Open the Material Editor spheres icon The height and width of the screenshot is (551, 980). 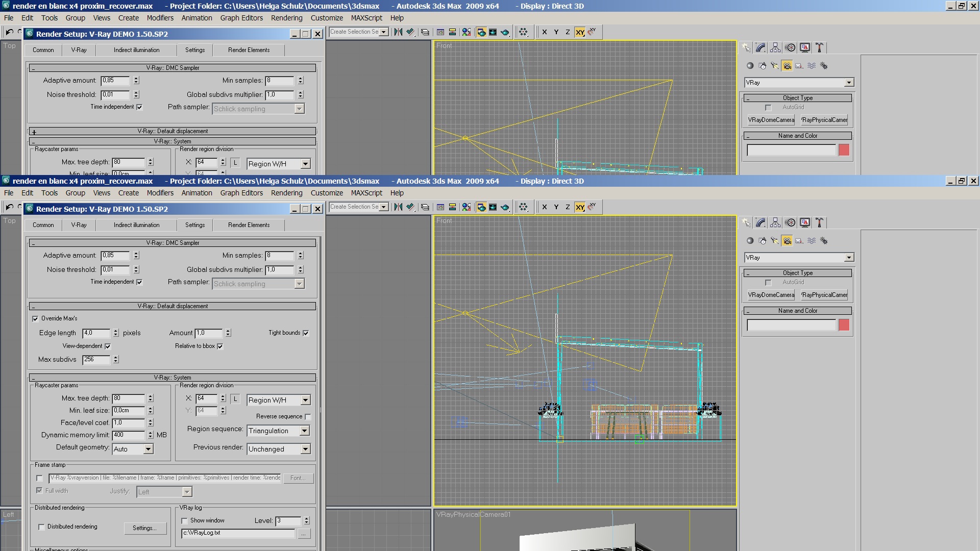point(466,207)
